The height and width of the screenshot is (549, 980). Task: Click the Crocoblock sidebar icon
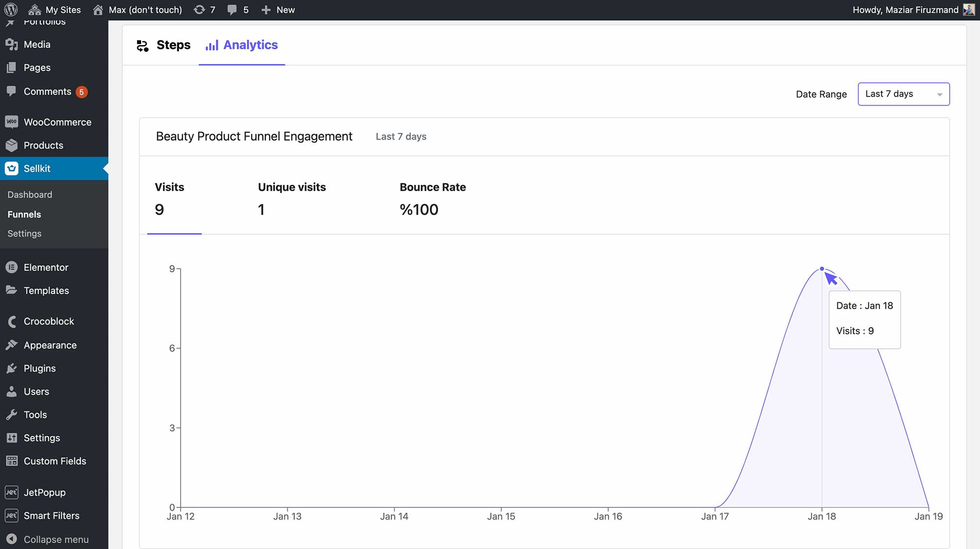(11, 322)
